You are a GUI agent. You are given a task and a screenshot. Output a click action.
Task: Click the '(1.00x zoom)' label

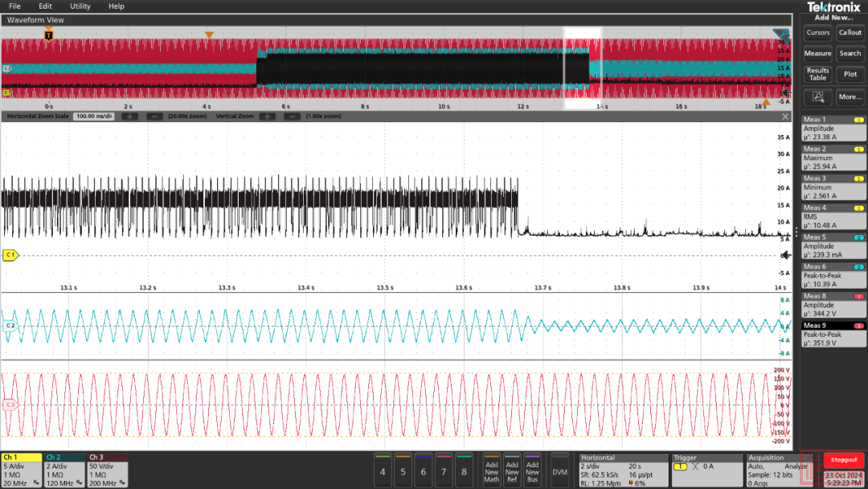[323, 117]
